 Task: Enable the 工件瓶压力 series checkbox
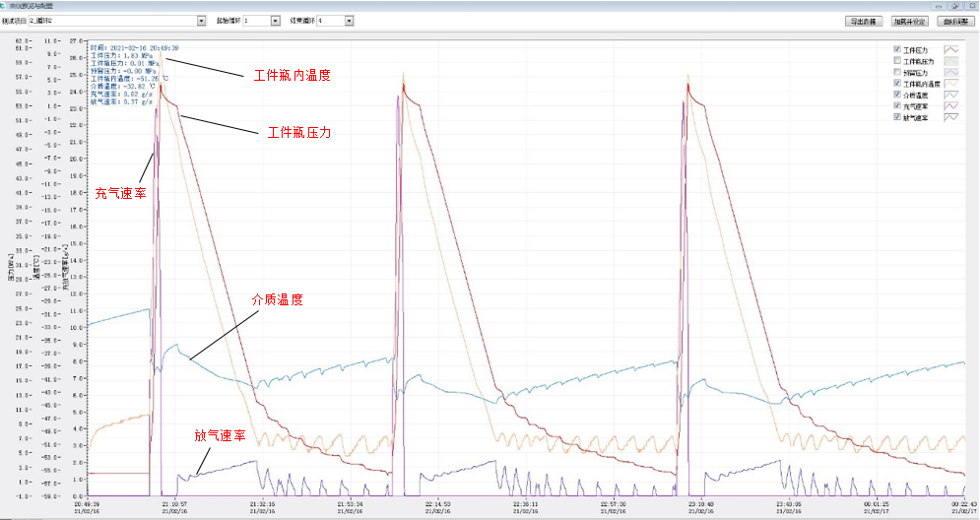(896, 61)
